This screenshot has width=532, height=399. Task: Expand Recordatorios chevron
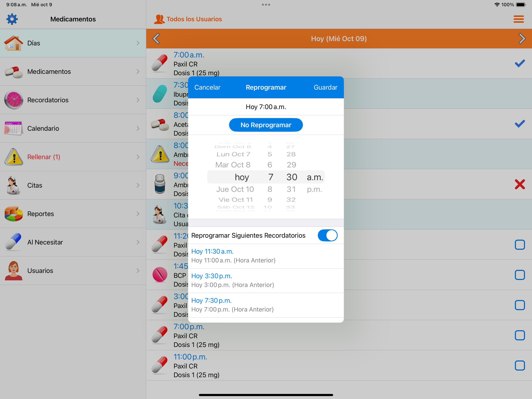click(x=138, y=100)
